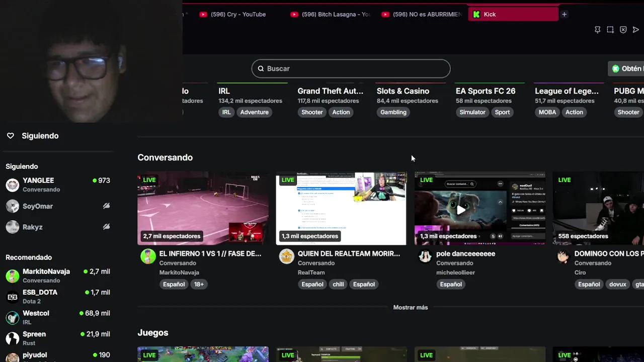Open QUIEN DEL REALTEAM stream thumbnail
Screen dimensions: 644x362
point(341,208)
